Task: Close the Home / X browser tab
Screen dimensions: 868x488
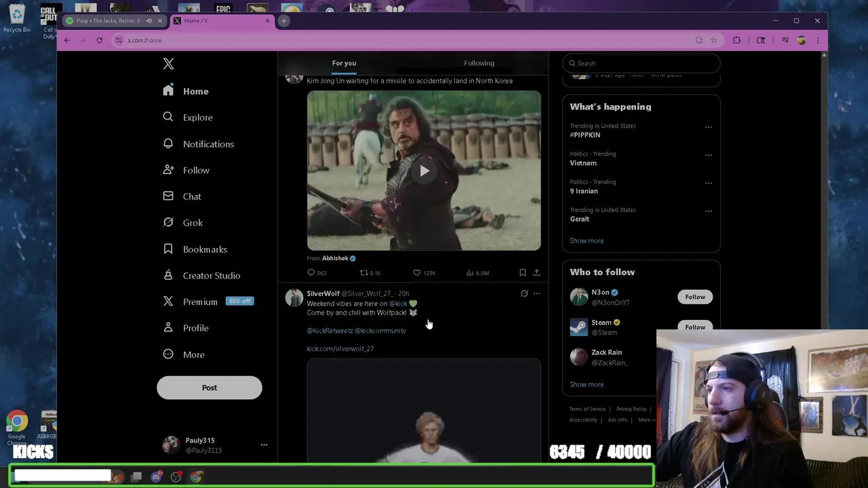Action: [x=267, y=20]
